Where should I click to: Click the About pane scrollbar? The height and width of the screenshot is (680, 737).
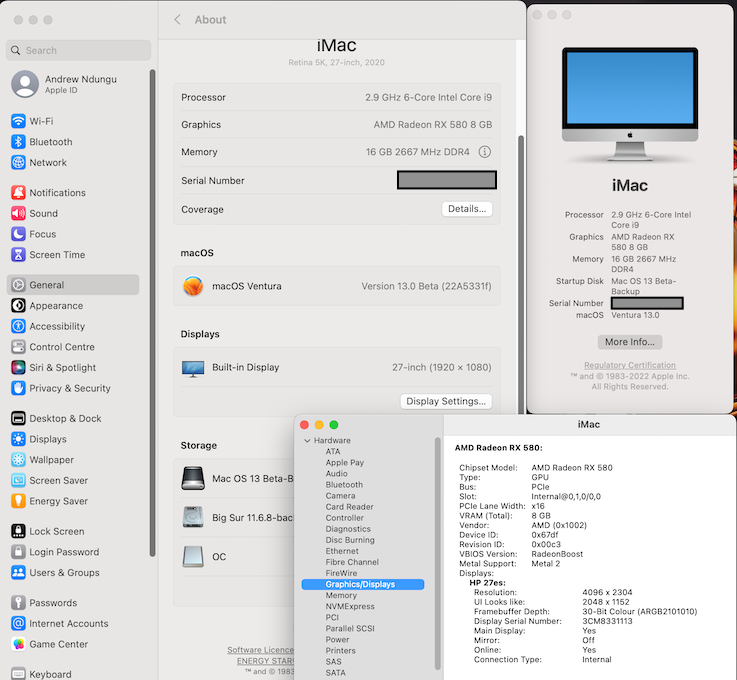(x=520, y=275)
